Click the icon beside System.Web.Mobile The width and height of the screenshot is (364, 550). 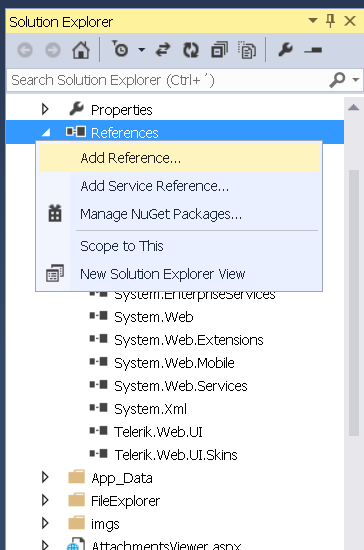[99, 362]
